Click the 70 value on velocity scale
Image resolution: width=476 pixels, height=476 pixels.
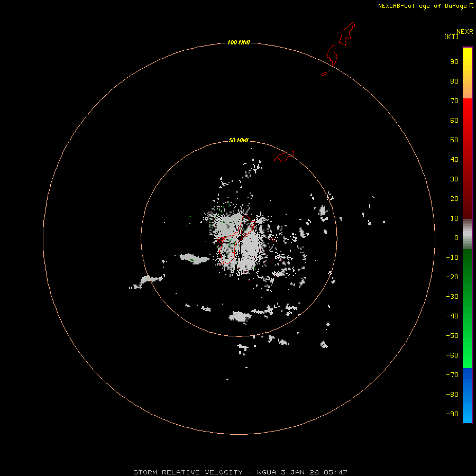click(454, 101)
